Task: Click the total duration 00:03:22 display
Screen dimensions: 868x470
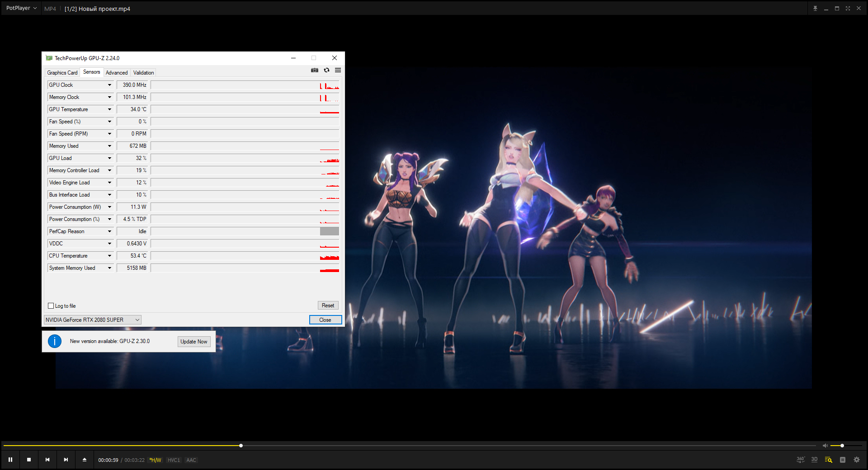Action: pyautogui.click(x=135, y=460)
